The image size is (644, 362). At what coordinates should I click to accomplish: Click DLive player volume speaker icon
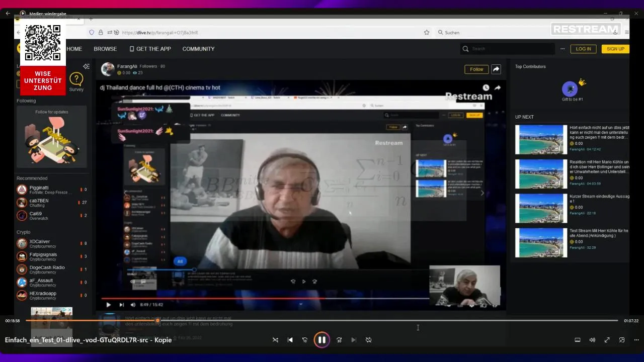(x=133, y=305)
